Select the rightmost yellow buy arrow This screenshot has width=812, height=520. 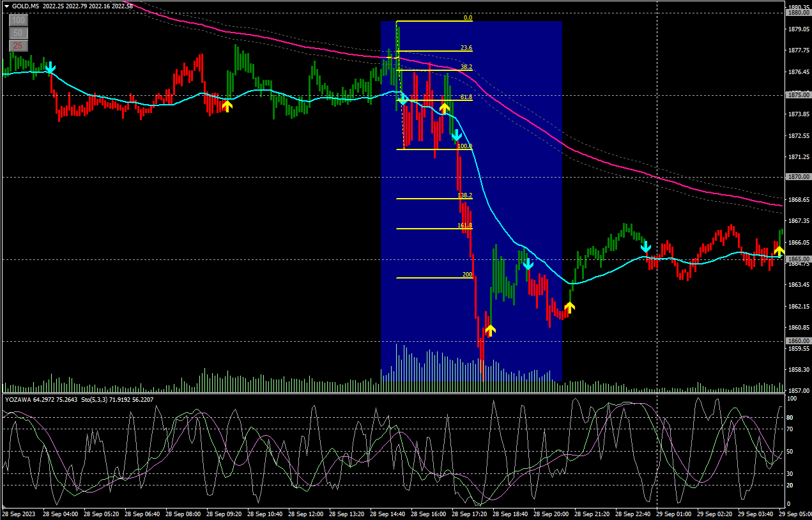point(779,251)
